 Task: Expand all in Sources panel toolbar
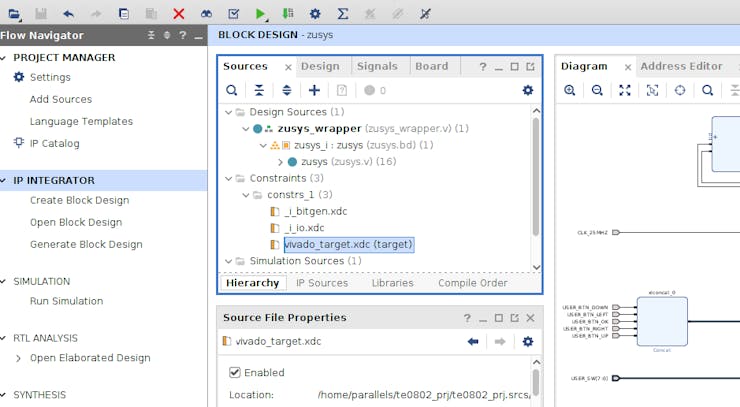pyautogui.click(x=286, y=90)
